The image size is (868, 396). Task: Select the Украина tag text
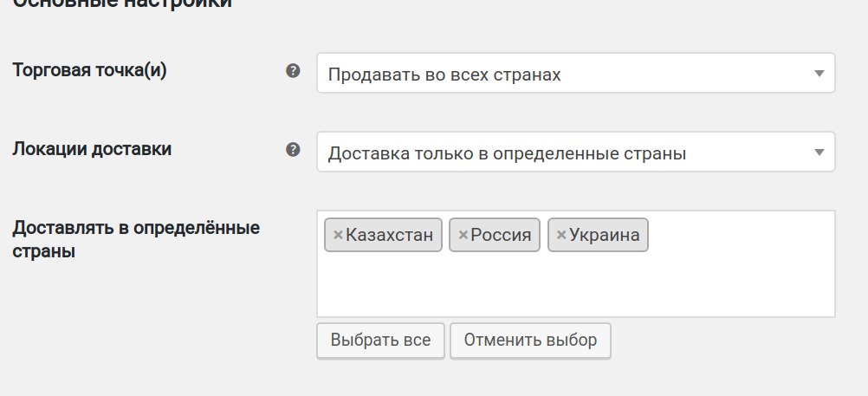point(604,235)
